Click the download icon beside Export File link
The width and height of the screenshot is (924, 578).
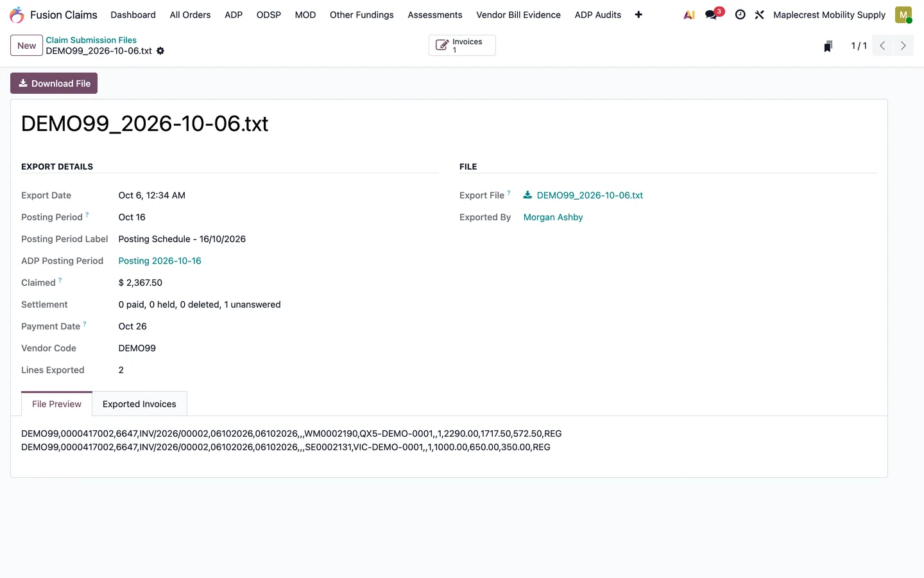point(527,195)
